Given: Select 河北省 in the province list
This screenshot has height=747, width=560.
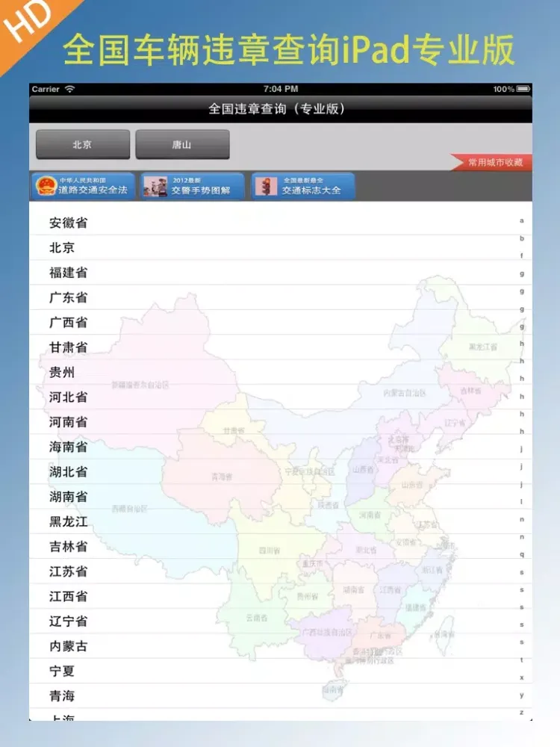Looking at the screenshot, I should coord(281,397).
